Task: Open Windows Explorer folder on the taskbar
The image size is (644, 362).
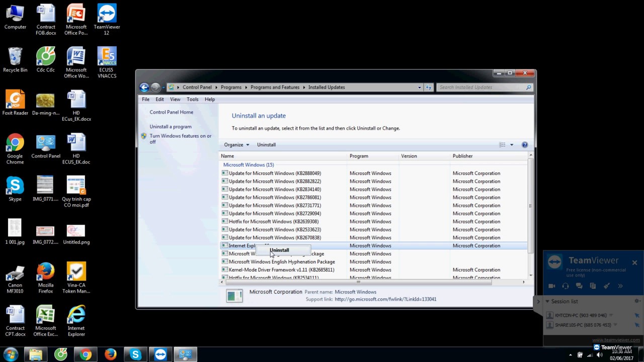Action: [35, 354]
